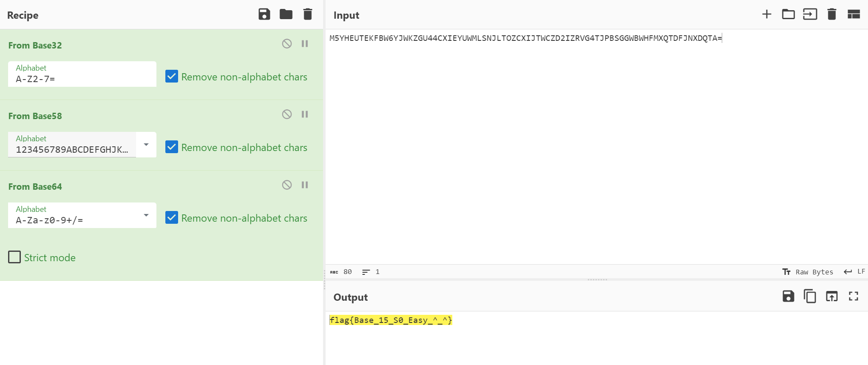Toggle Base64 Remove non-alphabet chars checkbox
Image resolution: width=868 pixels, height=365 pixels.
pos(172,218)
